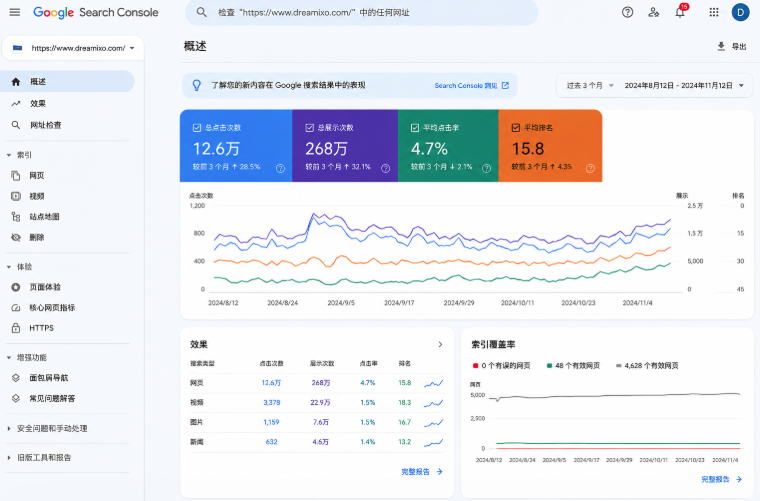760x501 pixels.
Task: Click the export download icon
Action: coord(721,46)
